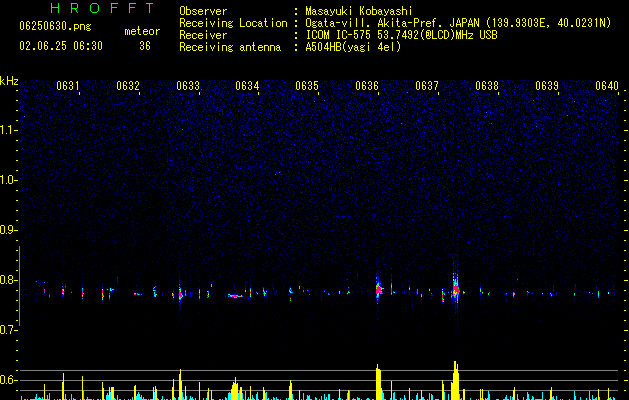Click the 0633 time marker
Viewport: 629px width, 400px height.
[188, 86]
